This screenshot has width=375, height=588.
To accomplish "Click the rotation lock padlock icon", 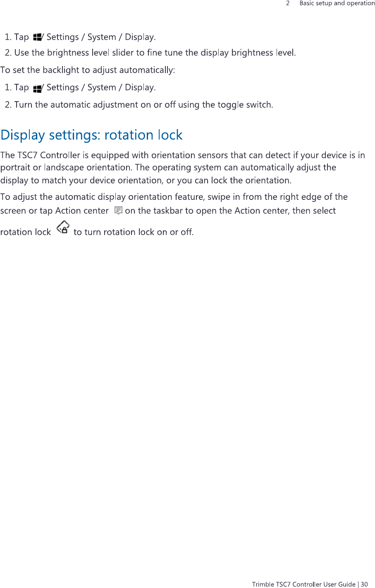I will [x=63, y=228].
